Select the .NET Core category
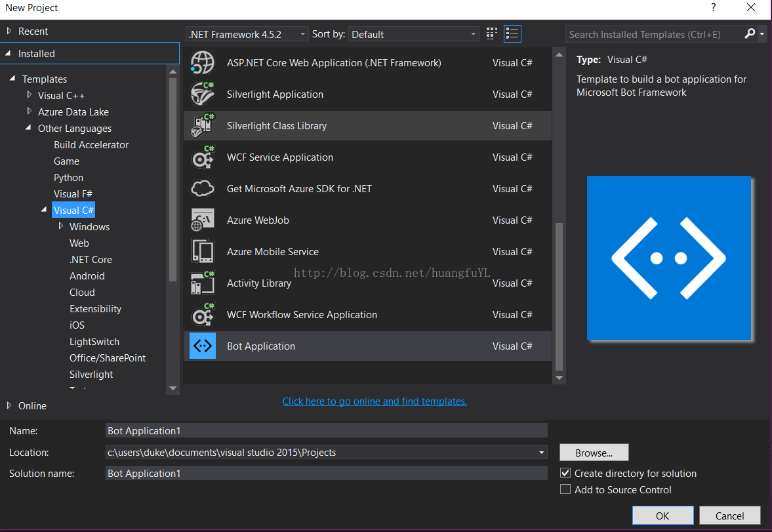This screenshot has height=532, width=772. [x=91, y=260]
